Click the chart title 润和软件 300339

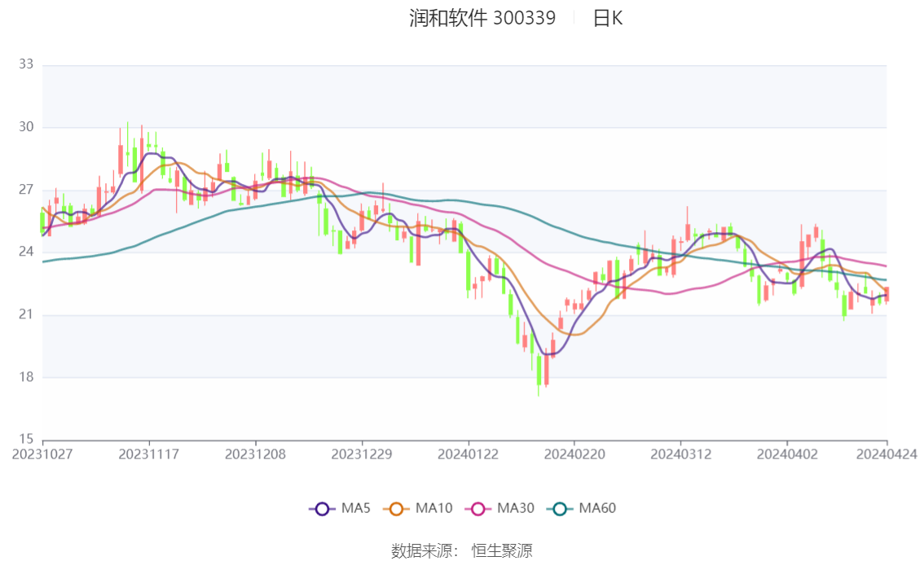pyautogui.click(x=482, y=19)
